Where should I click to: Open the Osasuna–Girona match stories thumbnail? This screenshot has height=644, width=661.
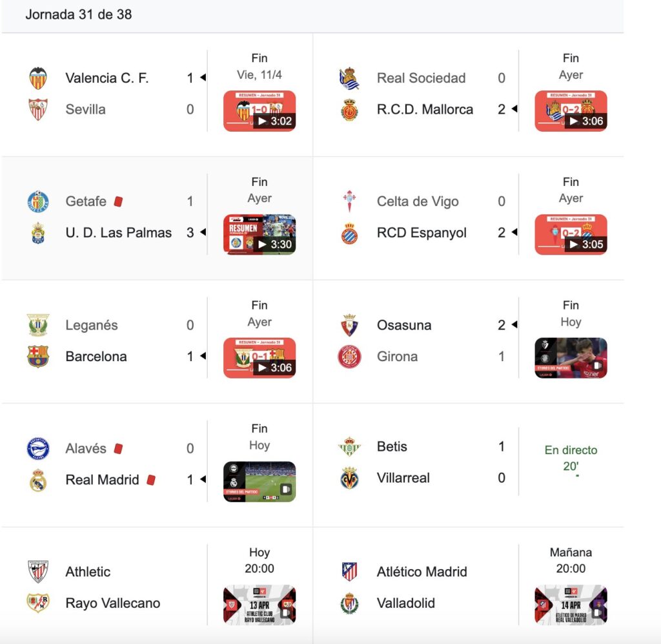pyautogui.click(x=571, y=358)
